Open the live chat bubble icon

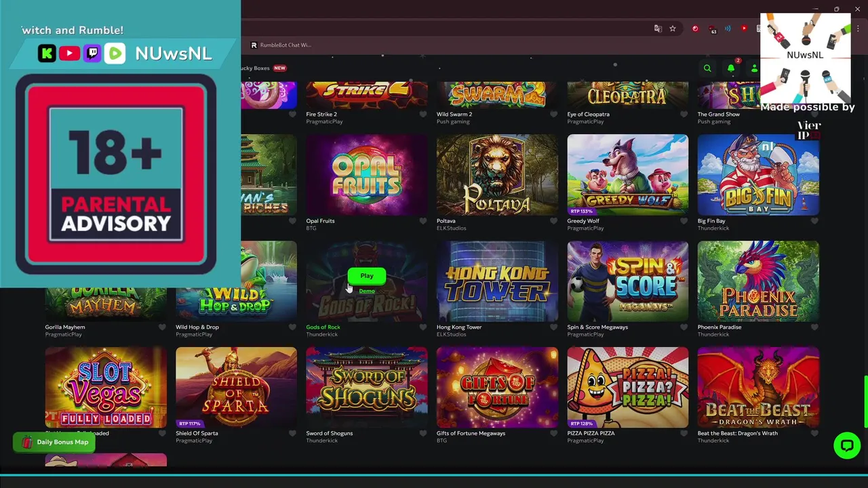tap(847, 445)
